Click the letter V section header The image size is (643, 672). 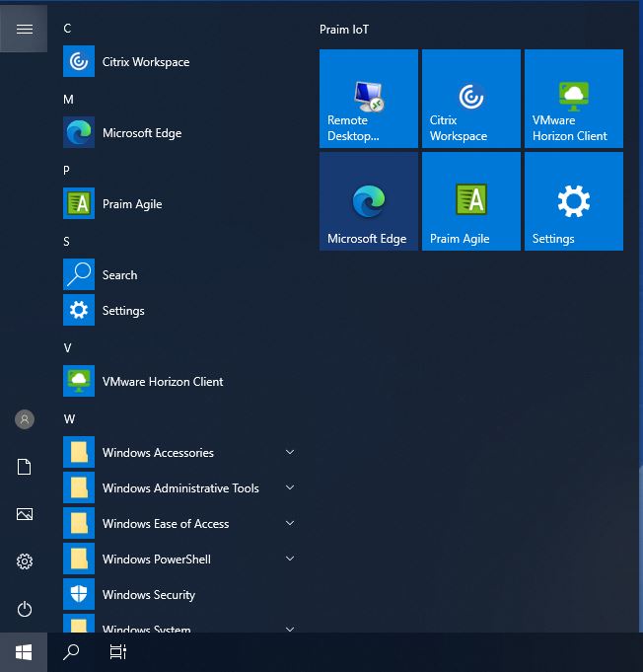pos(67,348)
